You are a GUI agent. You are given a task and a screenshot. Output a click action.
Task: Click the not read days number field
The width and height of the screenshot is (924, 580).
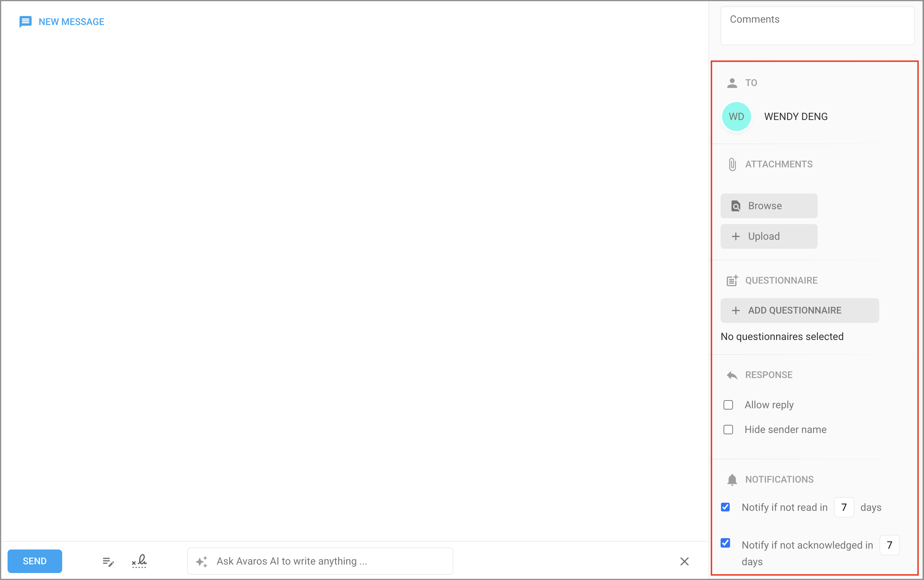click(x=844, y=507)
